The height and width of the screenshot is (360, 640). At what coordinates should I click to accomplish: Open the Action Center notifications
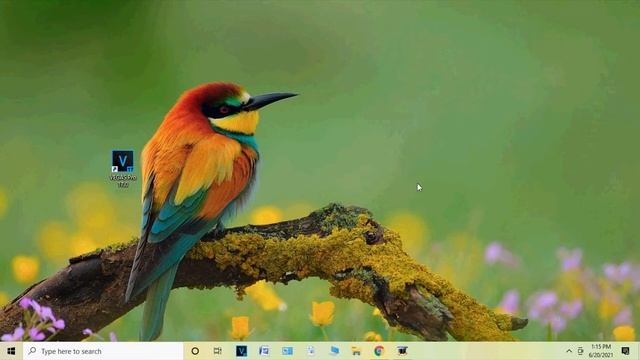point(625,351)
